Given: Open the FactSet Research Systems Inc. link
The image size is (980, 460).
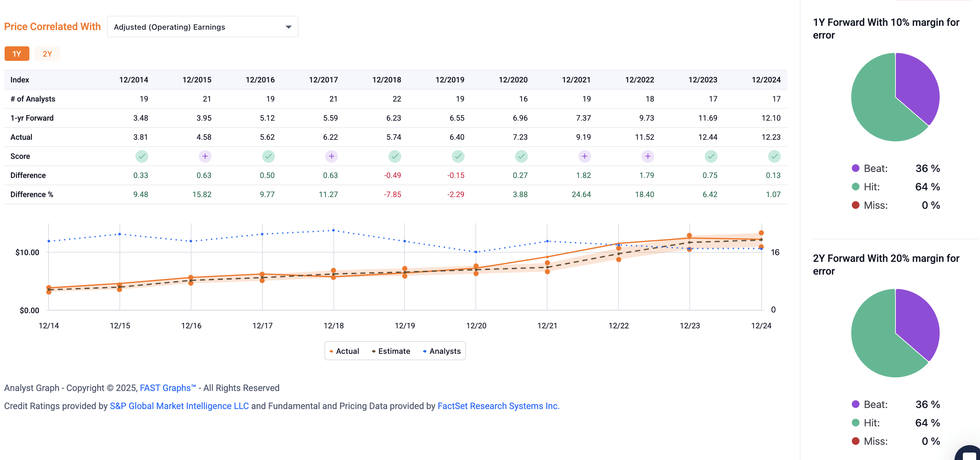Looking at the screenshot, I should click(x=498, y=406).
